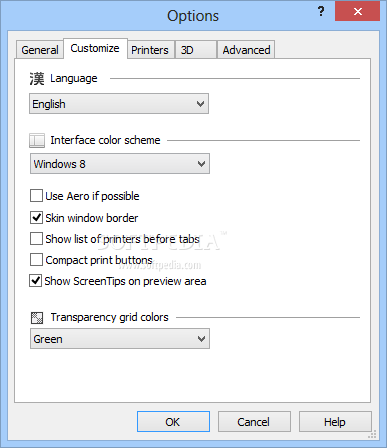Click the Interface color scheme icon

37,140
